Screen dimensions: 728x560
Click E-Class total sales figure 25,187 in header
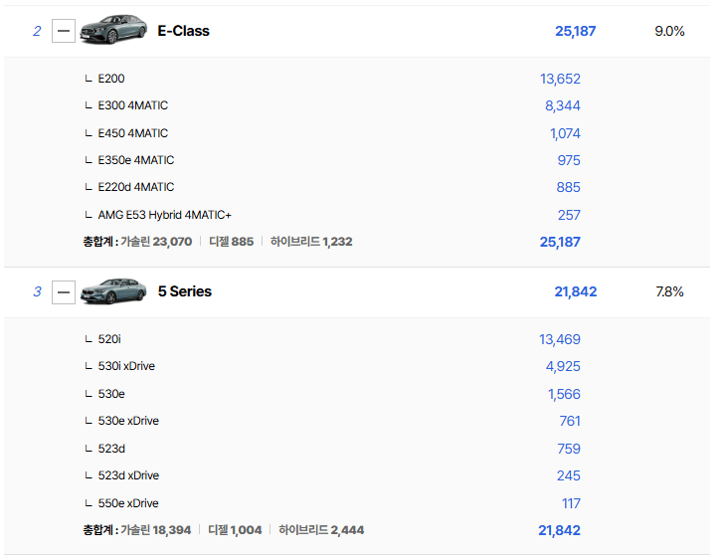[x=575, y=31]
